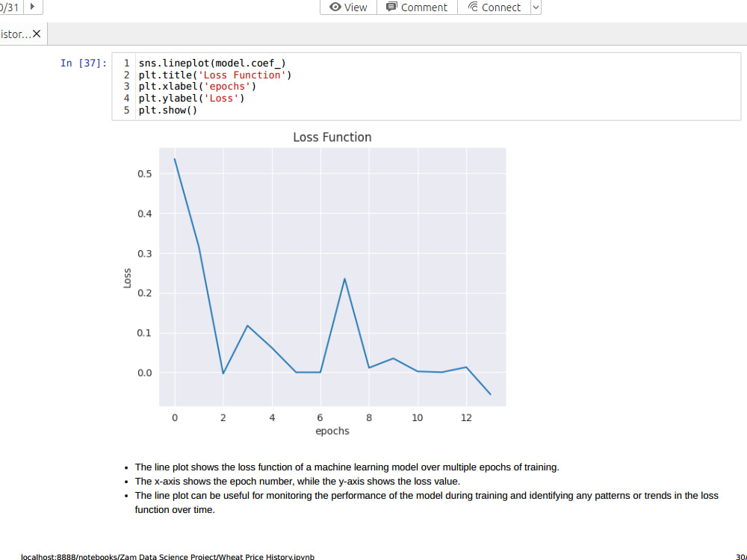Click the 0/31 cell counter
The width and height of the screenshot is (747, 560).
[x=10, y=7]
